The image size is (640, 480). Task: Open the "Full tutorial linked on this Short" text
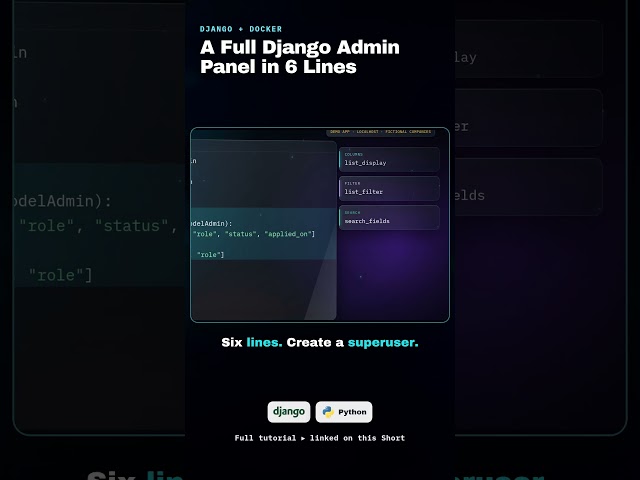pos(320,438)
